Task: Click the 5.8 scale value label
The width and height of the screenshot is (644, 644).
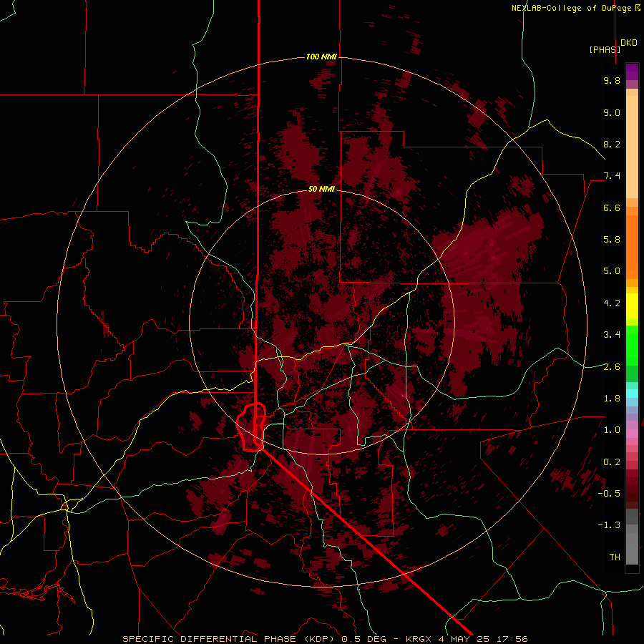Action: coord(612,240)
